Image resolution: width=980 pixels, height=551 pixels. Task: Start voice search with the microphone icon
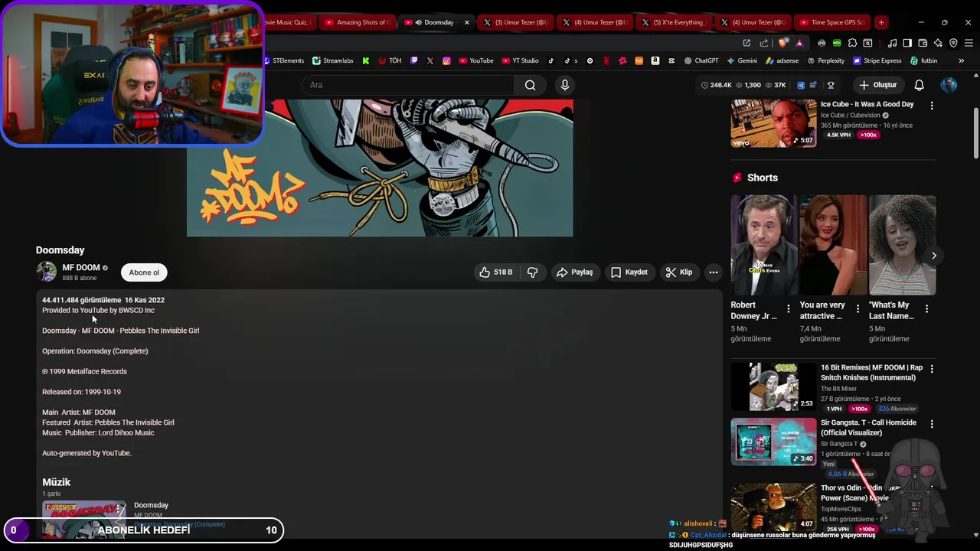coord(565,85)
